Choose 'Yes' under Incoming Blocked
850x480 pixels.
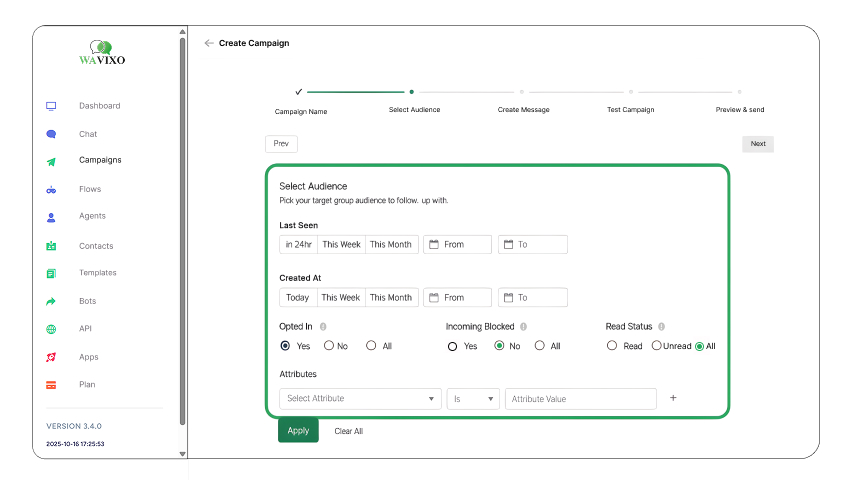point(452,346)
